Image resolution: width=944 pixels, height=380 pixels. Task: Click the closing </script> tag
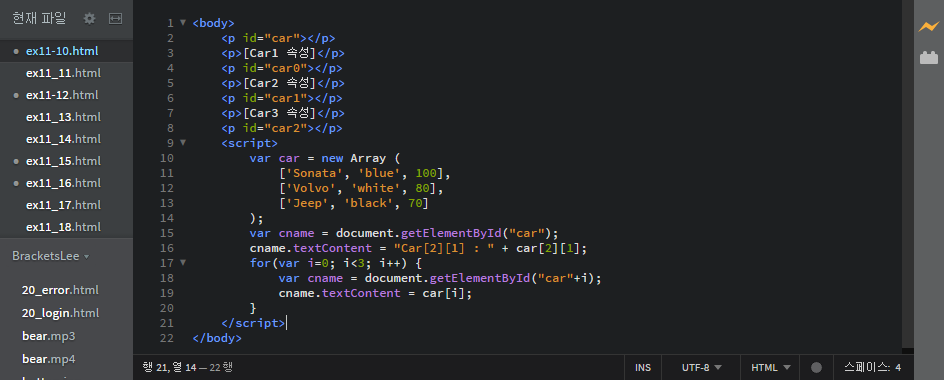[x=253, y=323]
